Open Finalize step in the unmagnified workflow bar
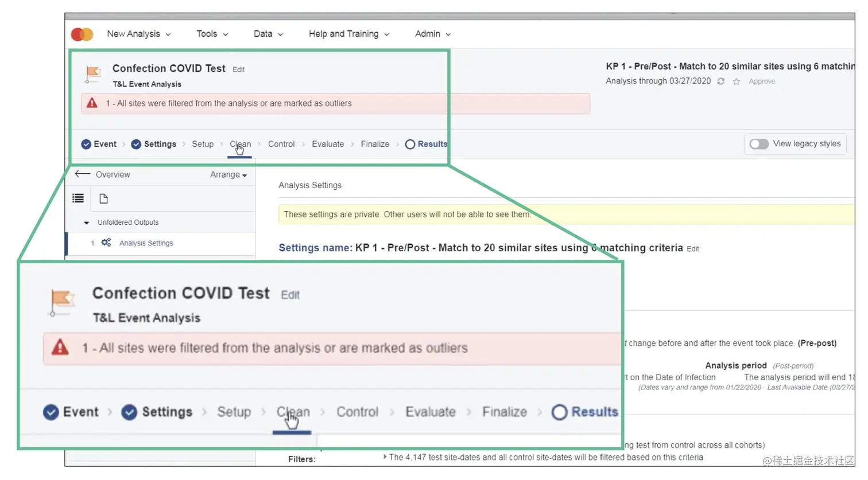The image size is (868, 480). [375, 144]
